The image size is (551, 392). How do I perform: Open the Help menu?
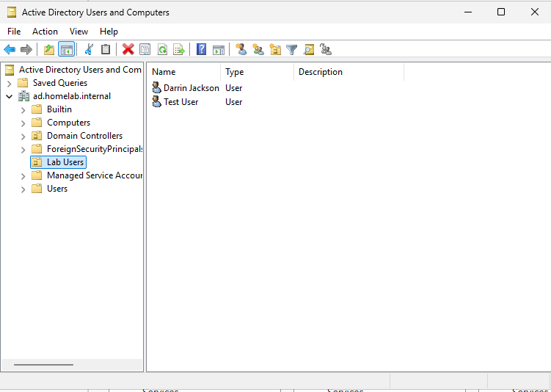click(109, 32)
